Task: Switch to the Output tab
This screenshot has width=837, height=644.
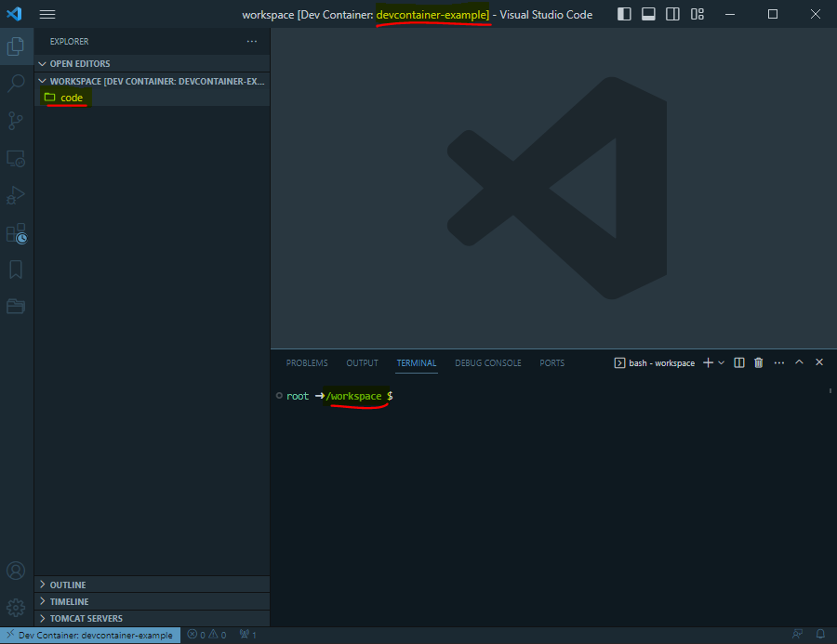Action: click(362, 362)
